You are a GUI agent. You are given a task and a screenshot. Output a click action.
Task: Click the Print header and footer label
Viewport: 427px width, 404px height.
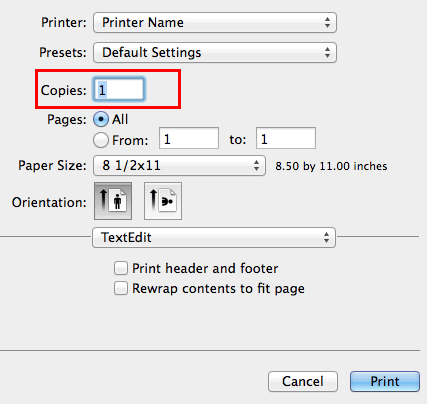click(x=205, y=268)
